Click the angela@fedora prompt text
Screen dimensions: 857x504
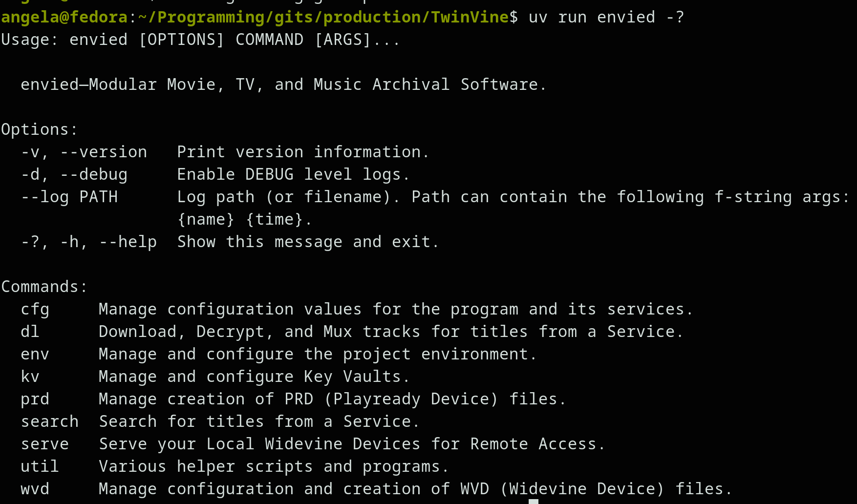[64, 17]
